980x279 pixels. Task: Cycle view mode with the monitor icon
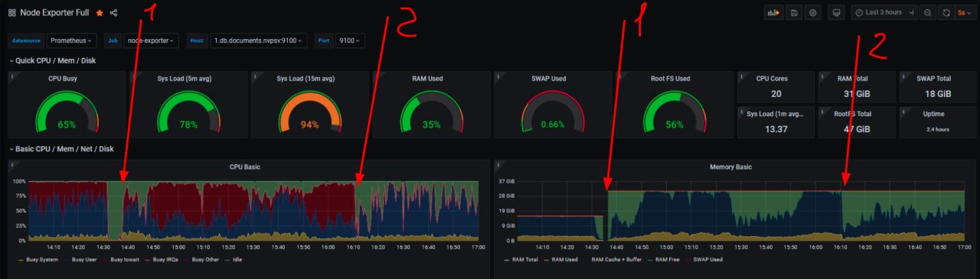tap(836, 13)
